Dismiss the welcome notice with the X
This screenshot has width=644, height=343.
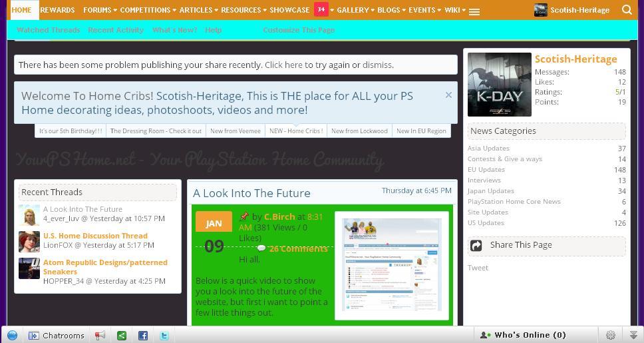(x=448, y=95)
